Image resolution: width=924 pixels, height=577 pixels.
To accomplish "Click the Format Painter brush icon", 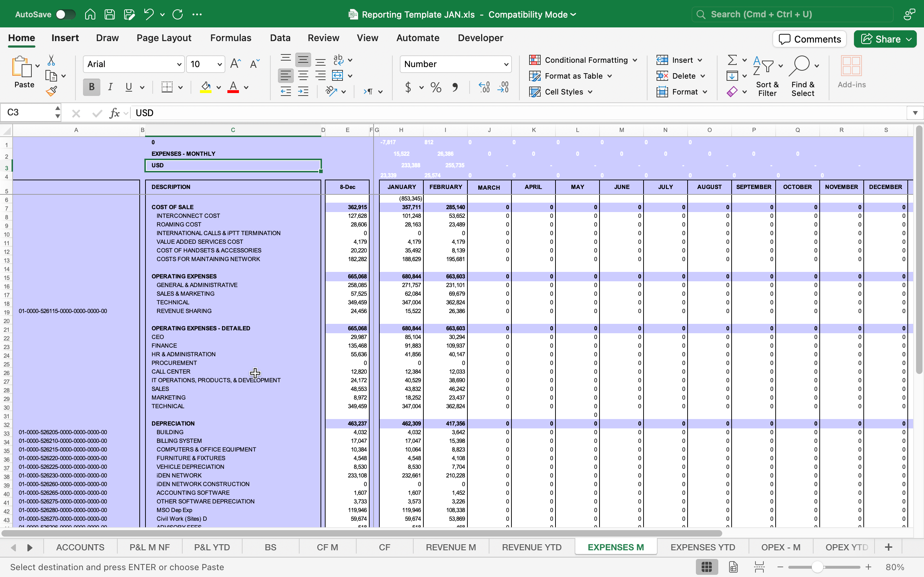I will 52,92.
